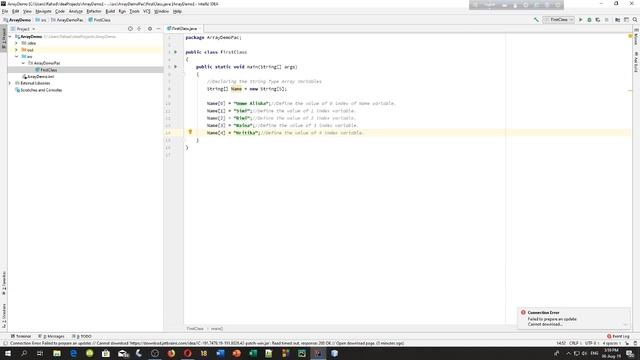The height and width of the screenshot is (360, 640).
Task: Open the Build menu
Action: click(x=110, y=11)
